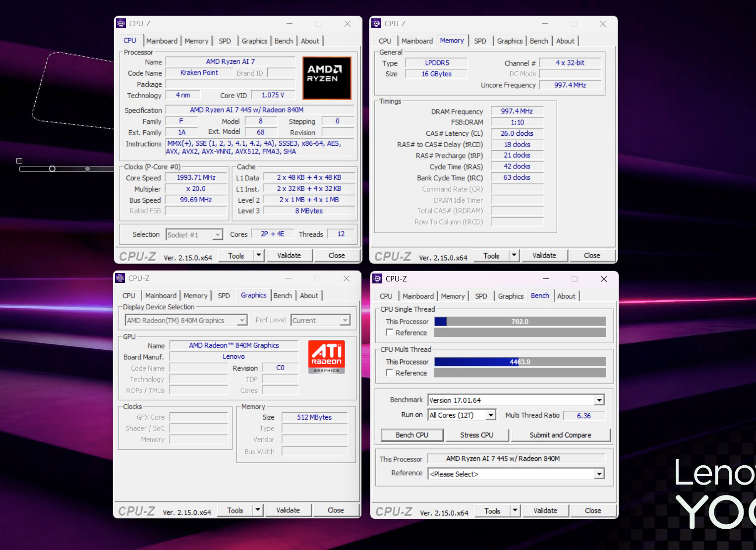Open the SPD tab in the CPU window
The height and width of the screenshot is (550, 756).
point(225,41)
